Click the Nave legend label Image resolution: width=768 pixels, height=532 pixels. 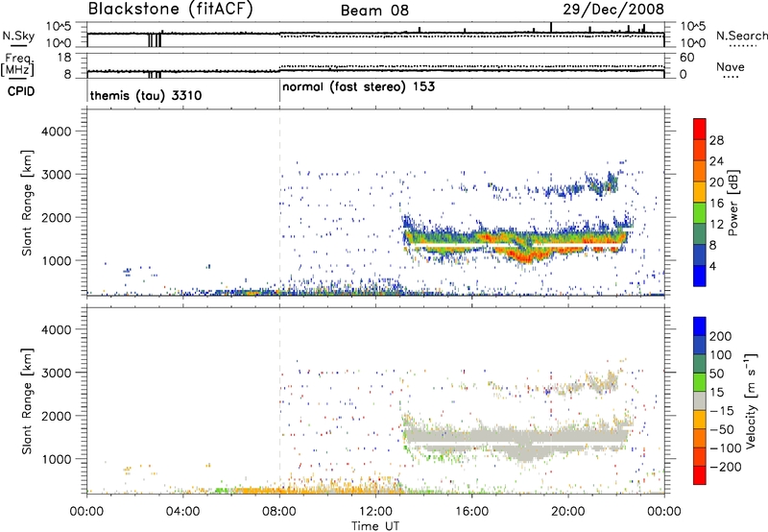coord(731,66)
